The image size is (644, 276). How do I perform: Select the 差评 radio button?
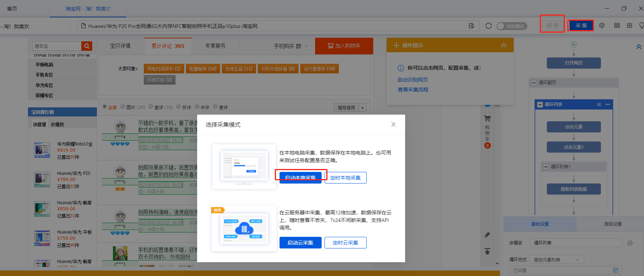point(215,107)
